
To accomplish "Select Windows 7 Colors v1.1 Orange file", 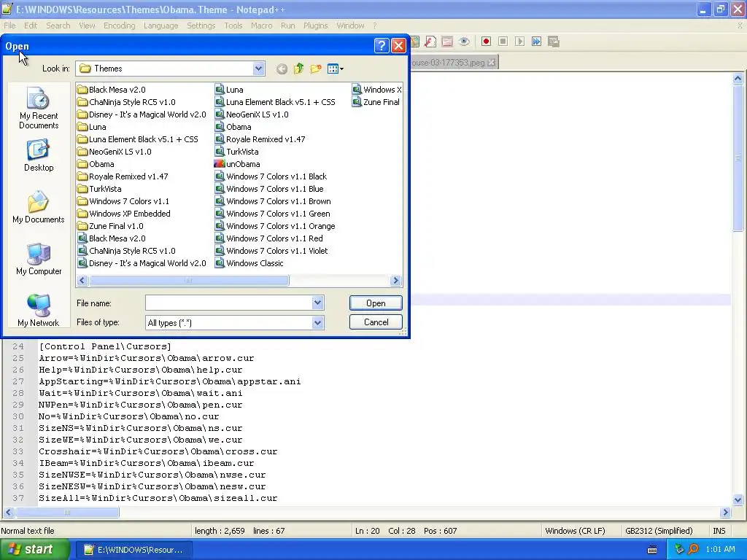I will click(x=275, y=226).
